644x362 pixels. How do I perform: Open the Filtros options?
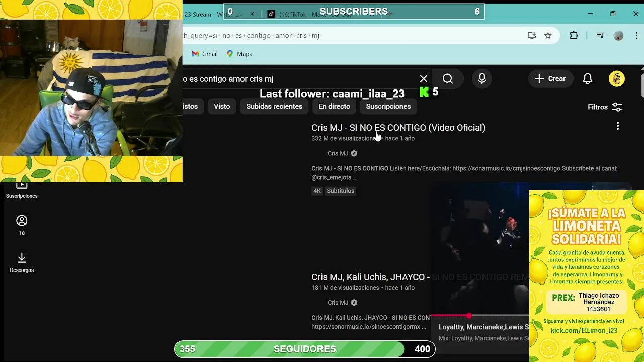605,107
